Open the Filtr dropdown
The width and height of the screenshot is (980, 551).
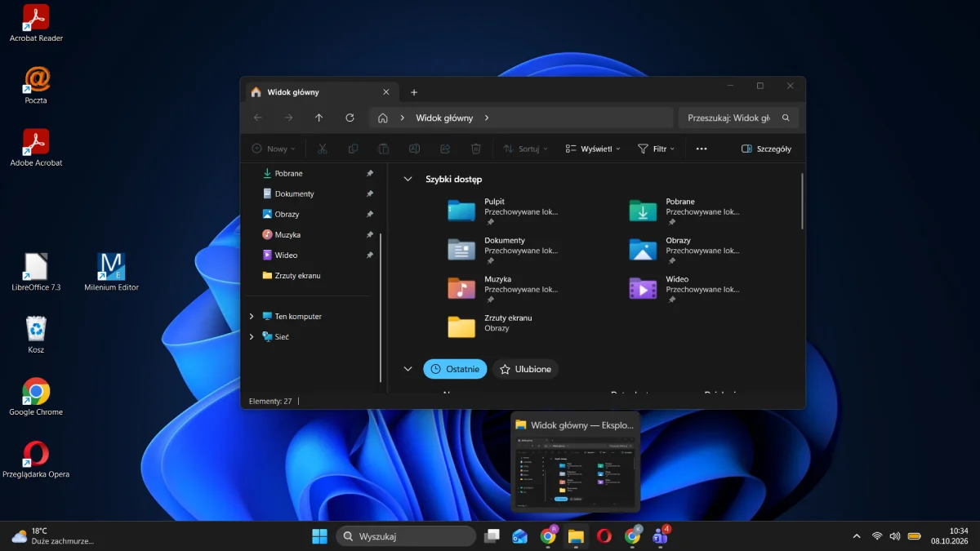coord(656,149)
